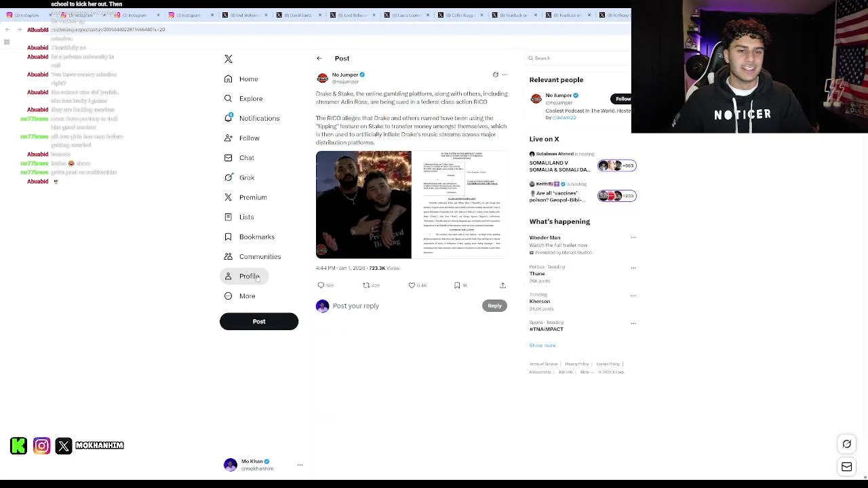
Task: Click the post timestamp 4:44 PM
Action: tap(340, 268)
